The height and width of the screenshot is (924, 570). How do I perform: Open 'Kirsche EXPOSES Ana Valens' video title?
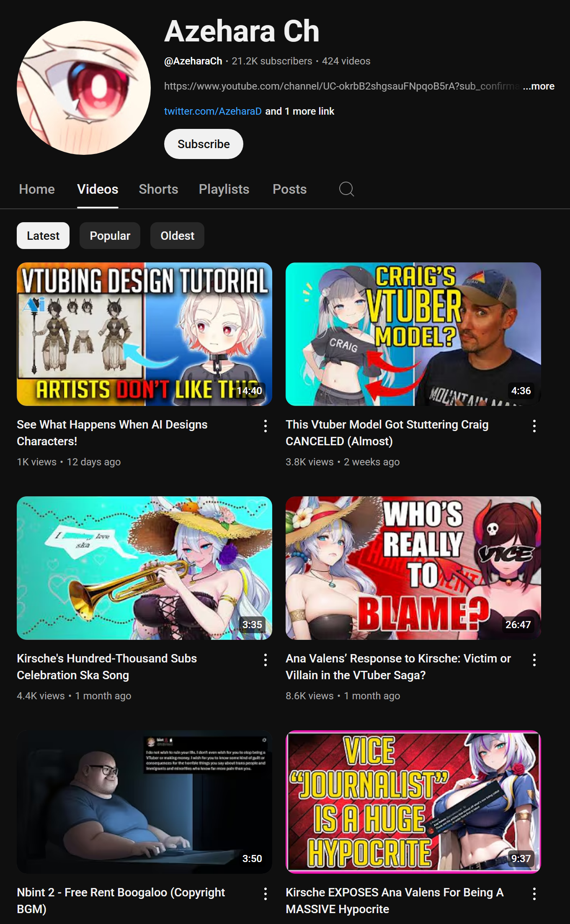click(395, 901)
